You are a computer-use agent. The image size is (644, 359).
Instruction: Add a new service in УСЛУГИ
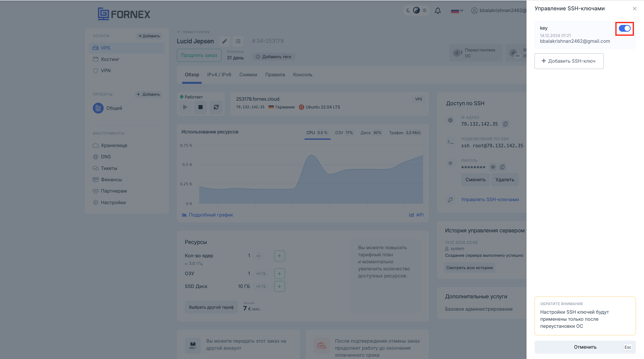149,36
